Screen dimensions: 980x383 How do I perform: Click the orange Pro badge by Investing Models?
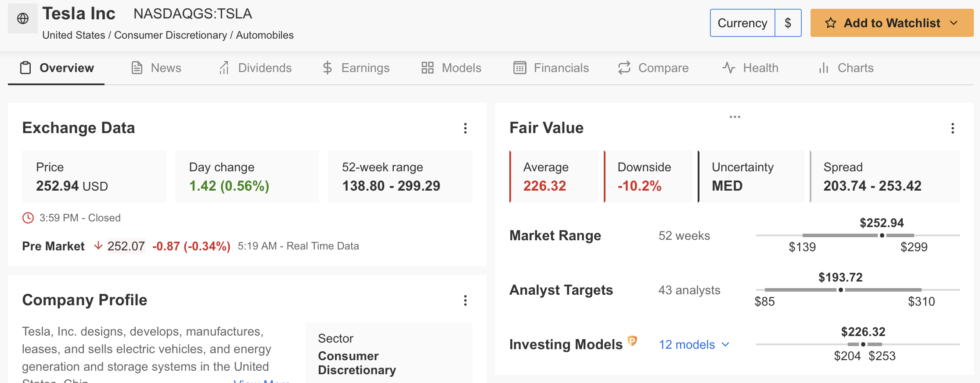(632, 341)
